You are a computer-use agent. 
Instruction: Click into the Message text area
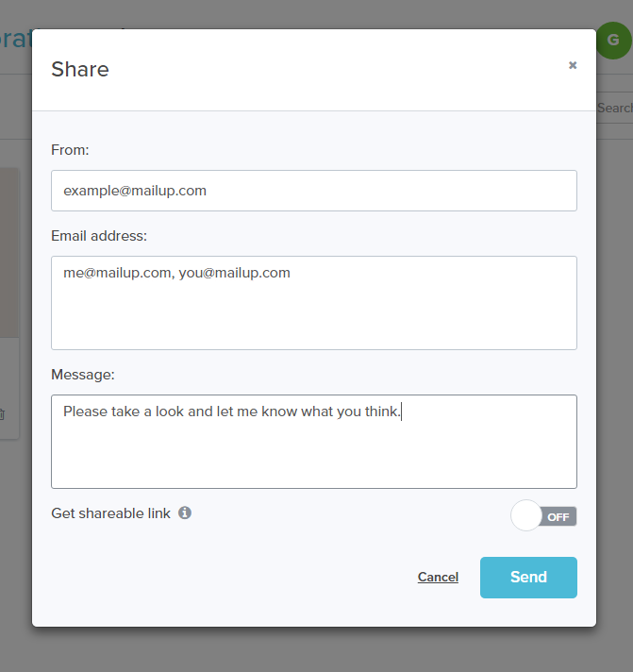point(313,448)
